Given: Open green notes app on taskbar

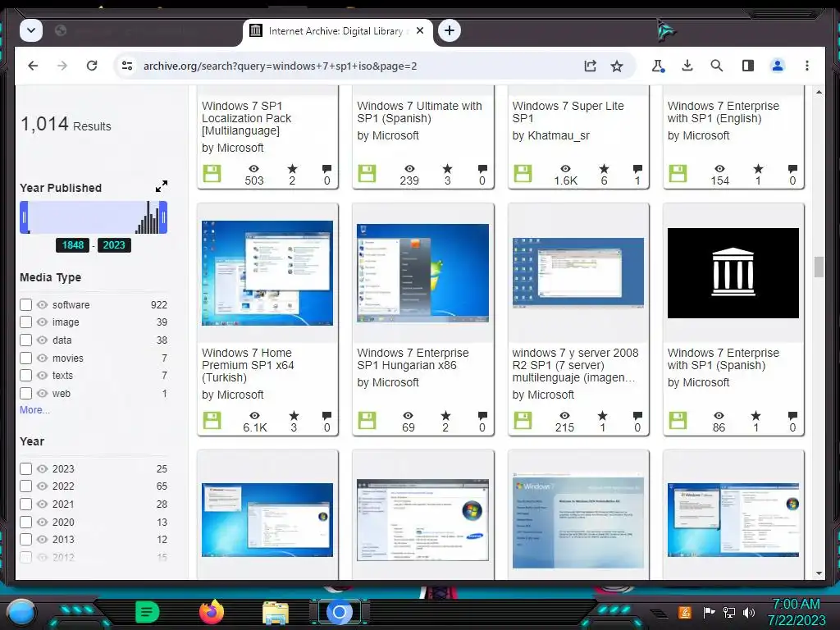Looking at the screenshot, I should pyautogui.click(x=148, y=612).
